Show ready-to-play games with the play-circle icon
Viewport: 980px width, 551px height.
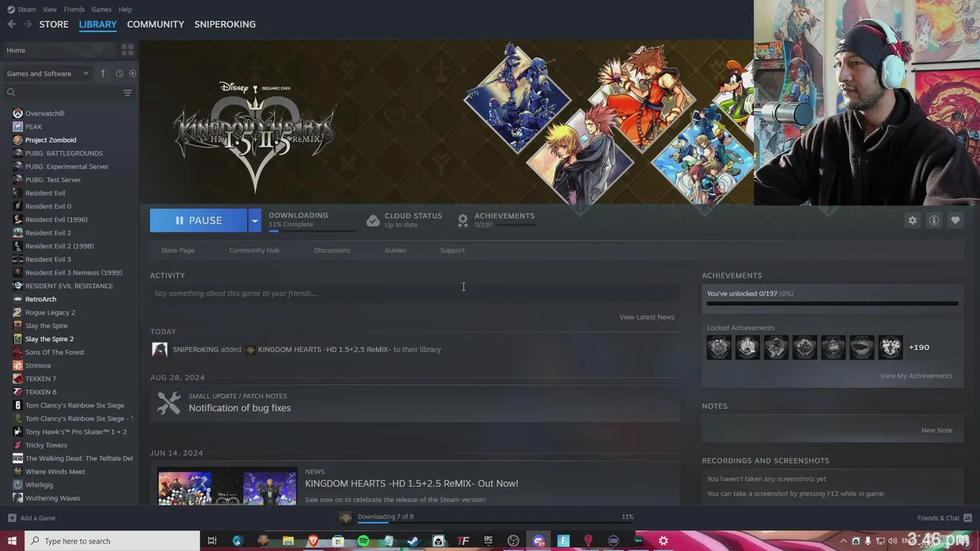(132, 73)
